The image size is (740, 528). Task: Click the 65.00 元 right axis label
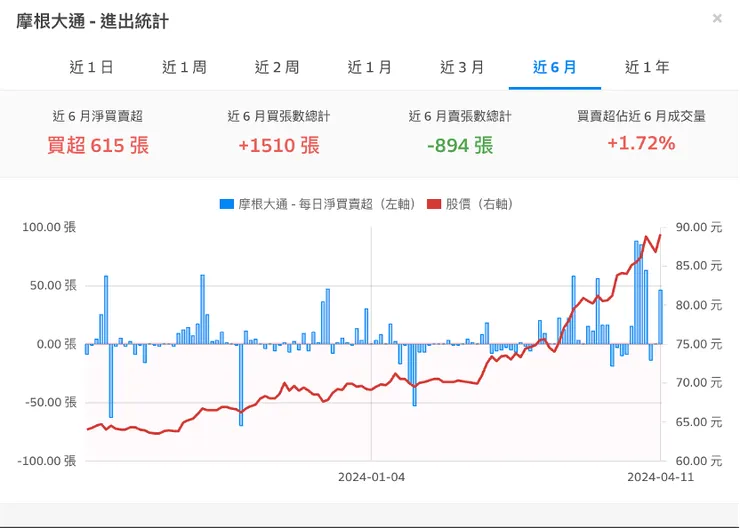(699, 422)
